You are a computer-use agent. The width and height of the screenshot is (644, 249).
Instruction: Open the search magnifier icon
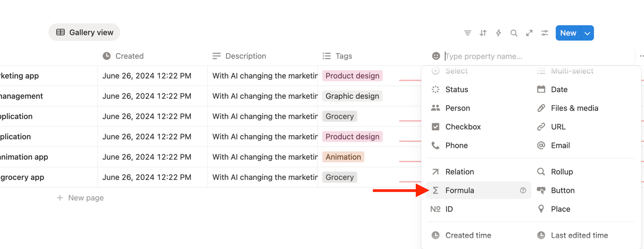[514, 33]
